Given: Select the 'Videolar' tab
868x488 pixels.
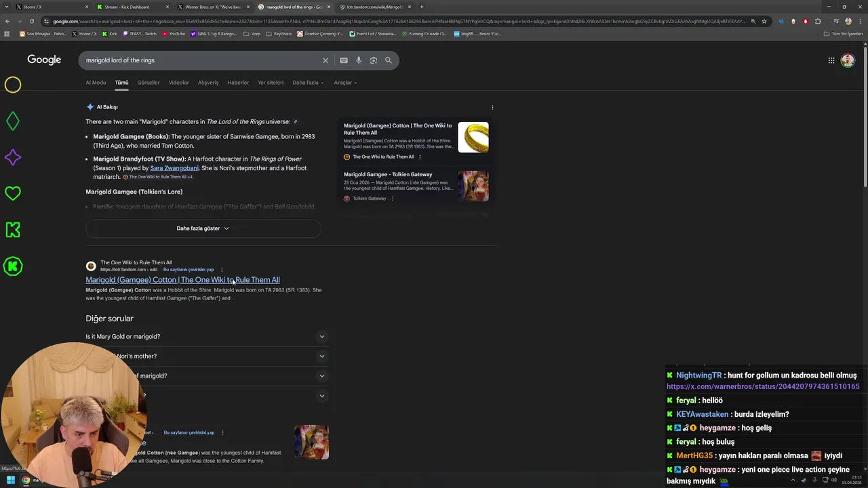Looking at the screenshot, I should point(179,83).
